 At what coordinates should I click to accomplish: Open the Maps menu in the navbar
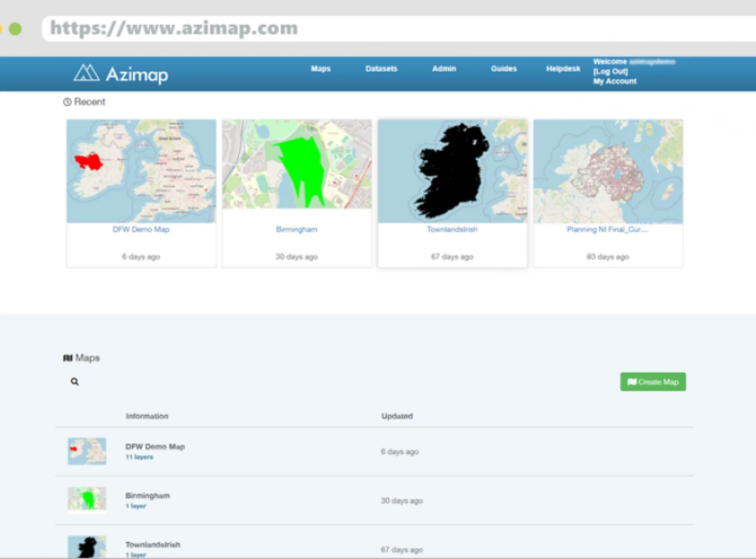click(x=320, y=69)
